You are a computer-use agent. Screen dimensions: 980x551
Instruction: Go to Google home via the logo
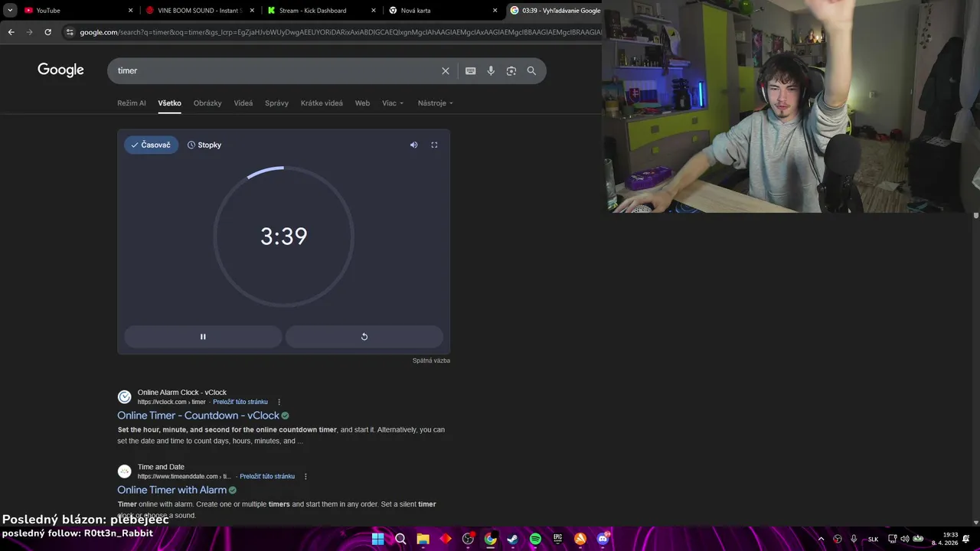(x=60, y=70)
